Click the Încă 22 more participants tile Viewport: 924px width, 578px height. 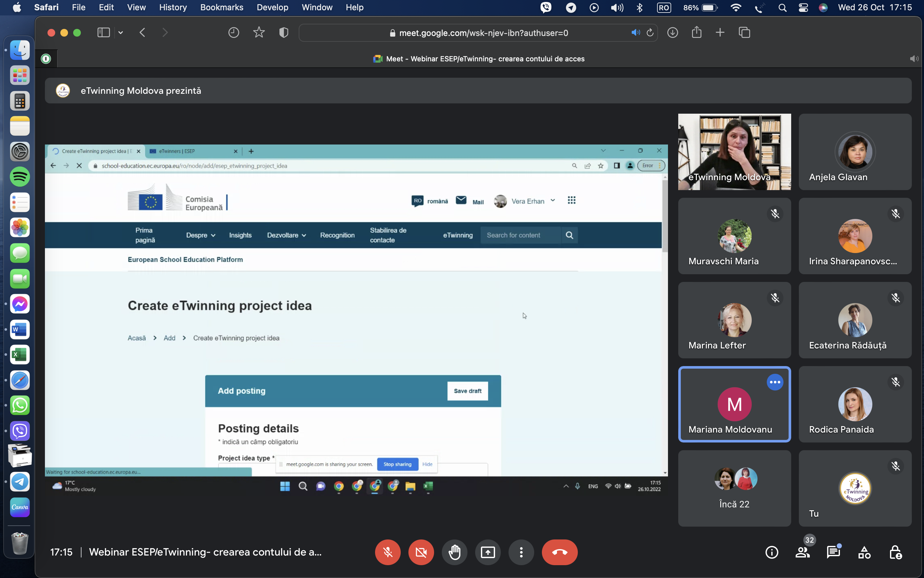pyautogui.click(x=734, y=488)
